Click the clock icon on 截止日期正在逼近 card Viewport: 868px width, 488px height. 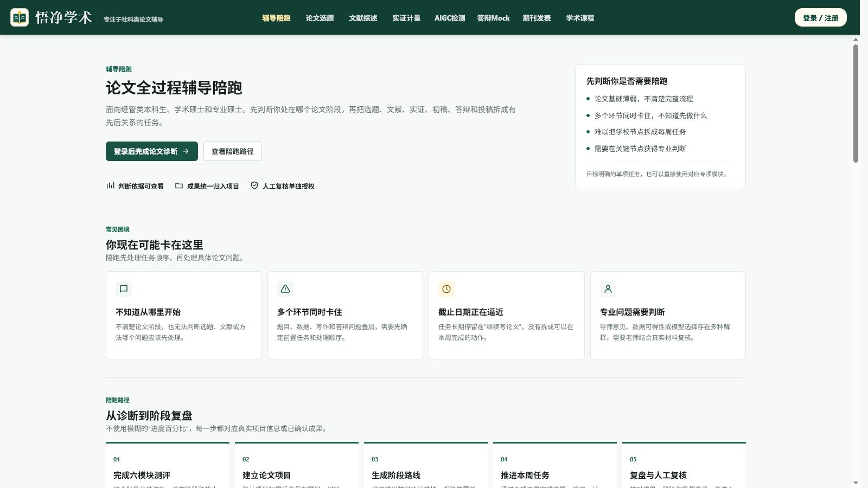446,289
